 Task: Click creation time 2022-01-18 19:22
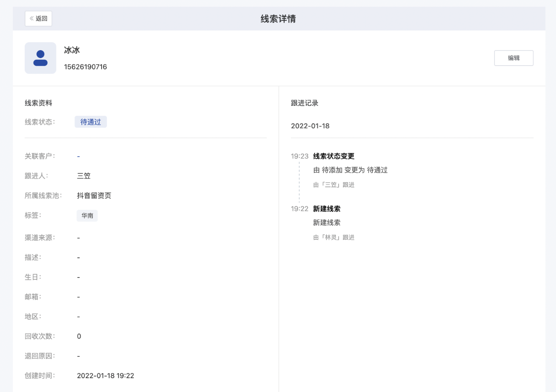(x=105, y=376)
